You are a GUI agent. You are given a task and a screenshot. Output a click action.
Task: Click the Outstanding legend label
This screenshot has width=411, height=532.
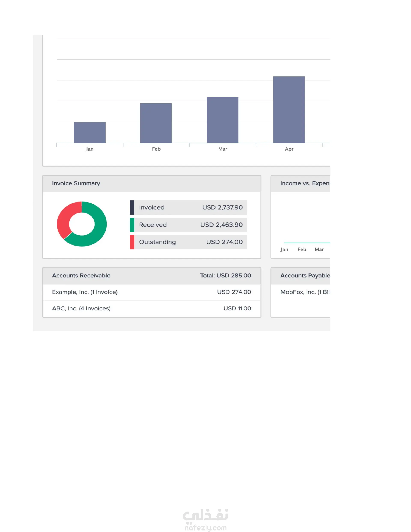pos(157,242)
